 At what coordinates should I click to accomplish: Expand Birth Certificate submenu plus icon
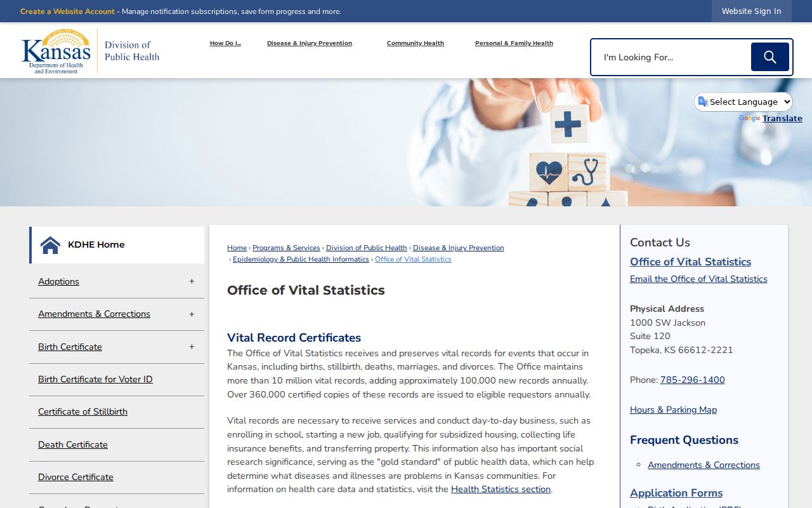tap(192, 347)
